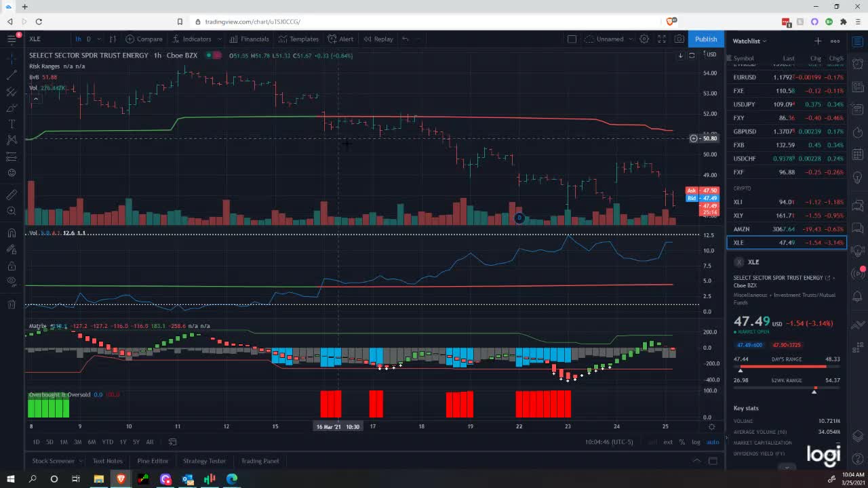Toggle ext extended hours
The height and width of the screenshot is (488, 868).
[x=668, y=442]
